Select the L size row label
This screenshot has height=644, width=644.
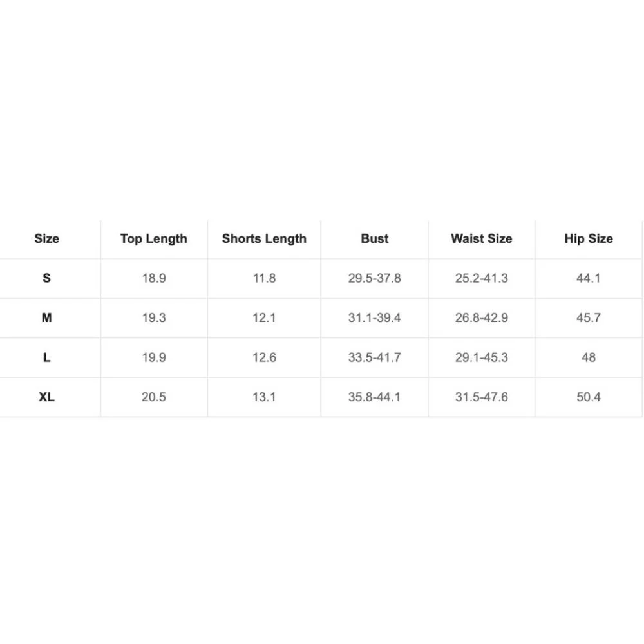(x=46, y=357)
